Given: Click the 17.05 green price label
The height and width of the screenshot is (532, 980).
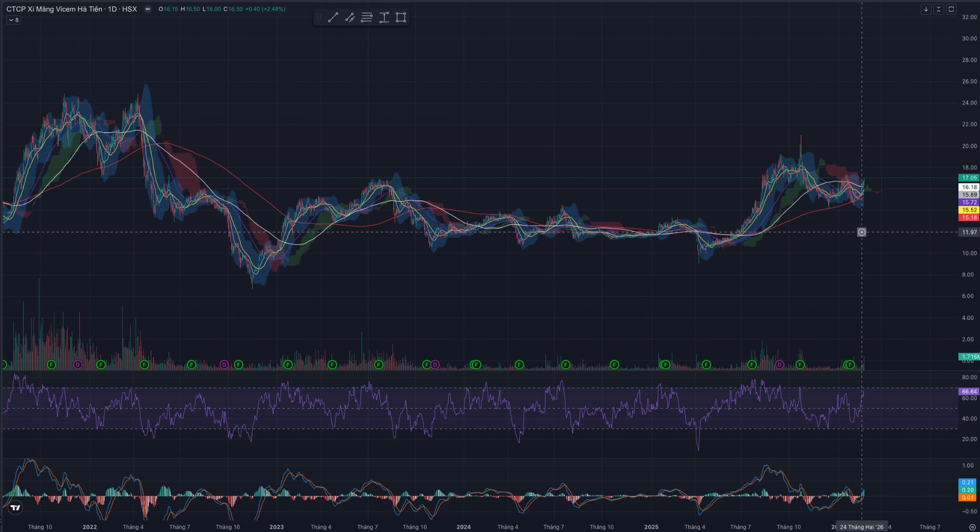Looking at the screenshot, I should 969,178.
